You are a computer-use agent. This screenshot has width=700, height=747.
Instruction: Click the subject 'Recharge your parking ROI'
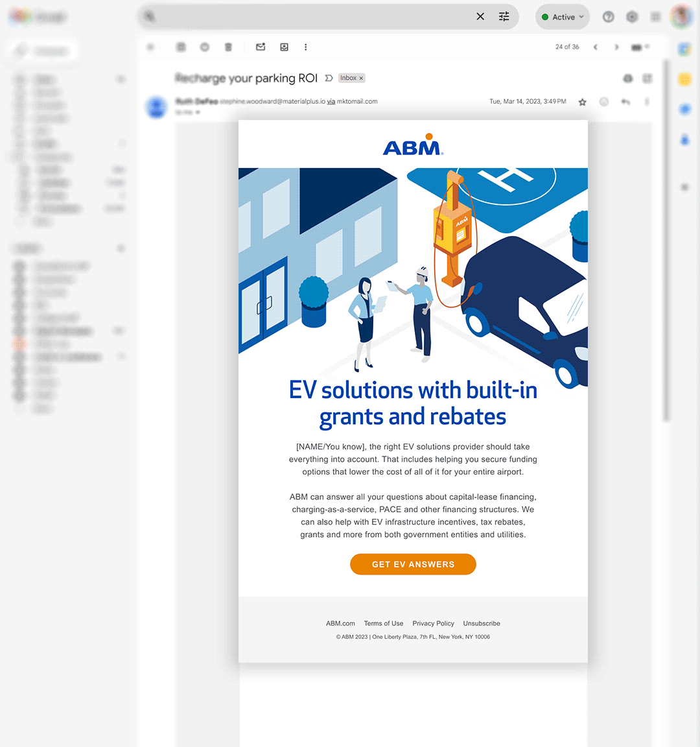246,78
